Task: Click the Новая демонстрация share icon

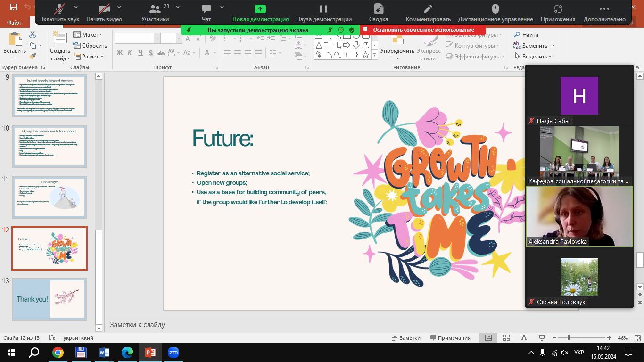Action: click(x=260, y=9)
